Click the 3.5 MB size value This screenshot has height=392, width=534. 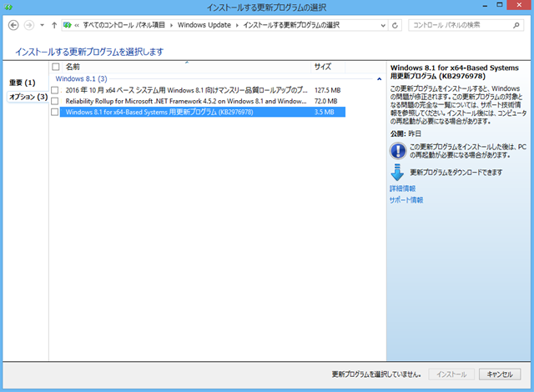(x=325, y=112)
